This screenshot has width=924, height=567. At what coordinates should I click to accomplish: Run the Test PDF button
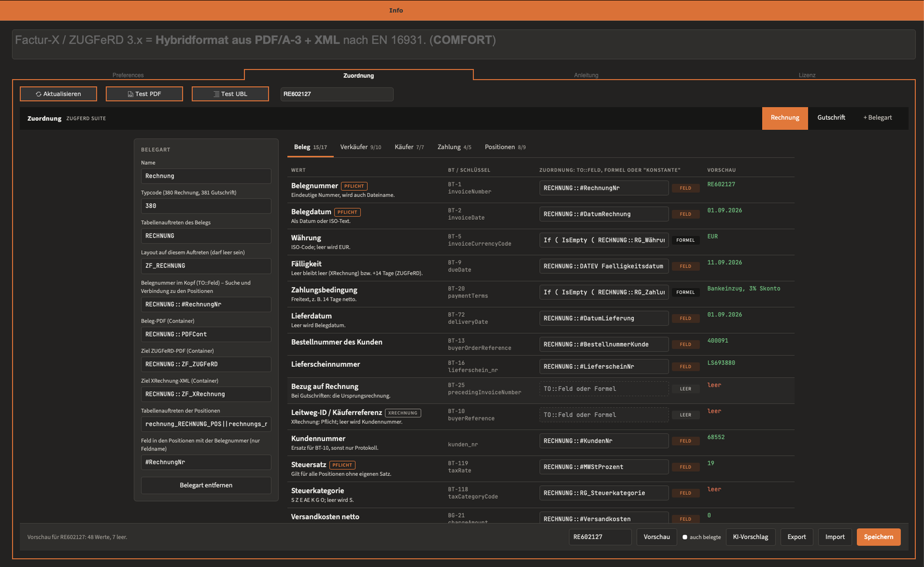click(x=144, y=94)
